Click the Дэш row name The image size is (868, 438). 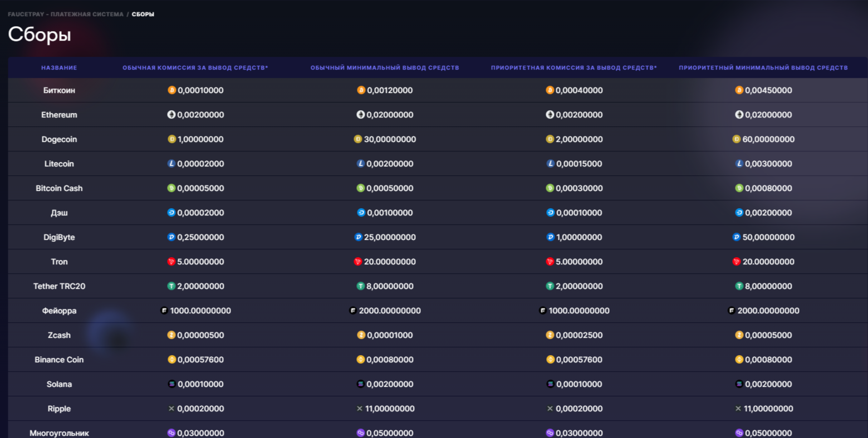point(59,213)
